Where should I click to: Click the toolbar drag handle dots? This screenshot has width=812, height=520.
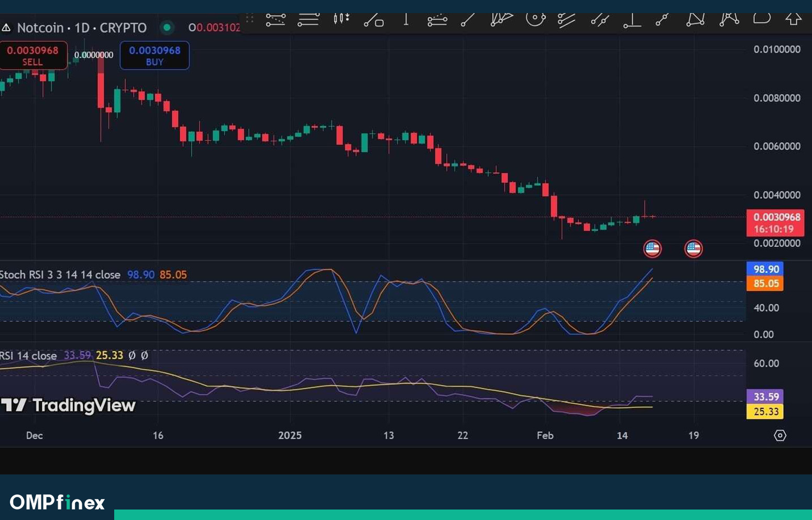pyautogui.click(x=250, y=19)
